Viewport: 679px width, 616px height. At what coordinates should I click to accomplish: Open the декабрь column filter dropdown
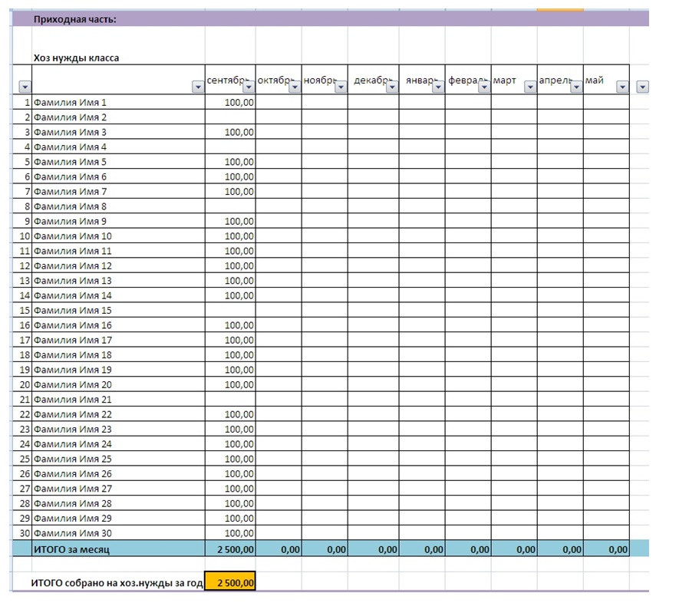click(392, 87)
